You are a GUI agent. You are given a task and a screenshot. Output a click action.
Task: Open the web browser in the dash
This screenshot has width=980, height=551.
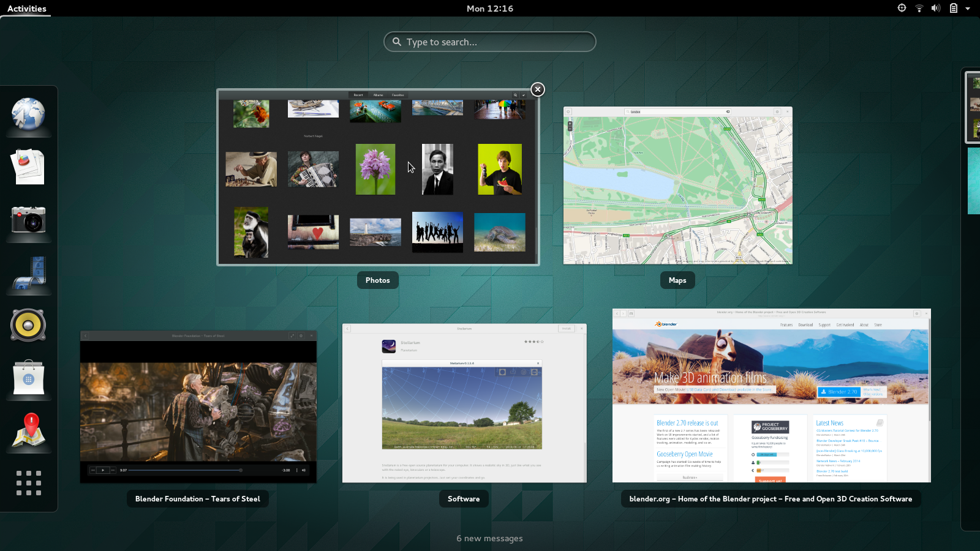tap(28, 114)
